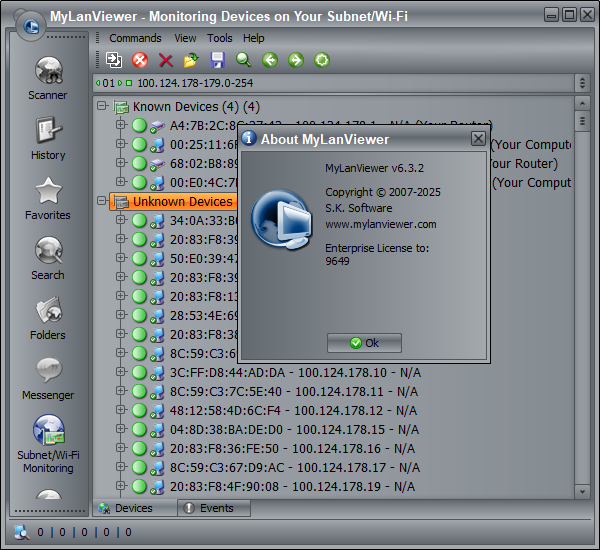
Task: Expand the 20:83:F8:4F:90:08 device node
Action: click(x=121, y=485)
